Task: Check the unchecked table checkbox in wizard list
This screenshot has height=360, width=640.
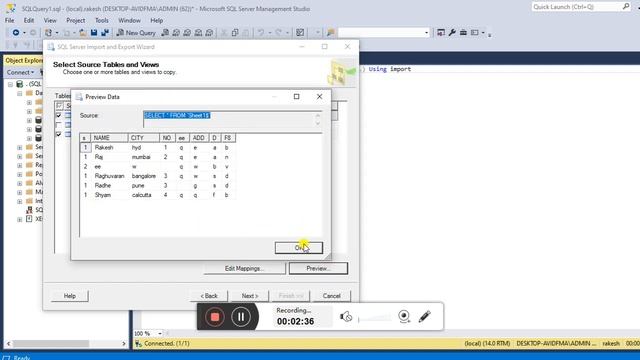Action: point(59,124)
